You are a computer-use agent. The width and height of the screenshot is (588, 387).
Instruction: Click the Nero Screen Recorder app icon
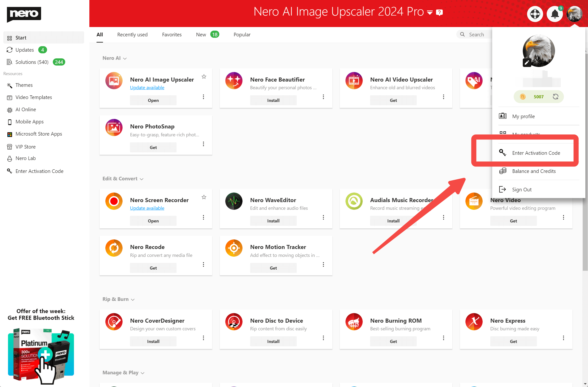pos(114,201)
